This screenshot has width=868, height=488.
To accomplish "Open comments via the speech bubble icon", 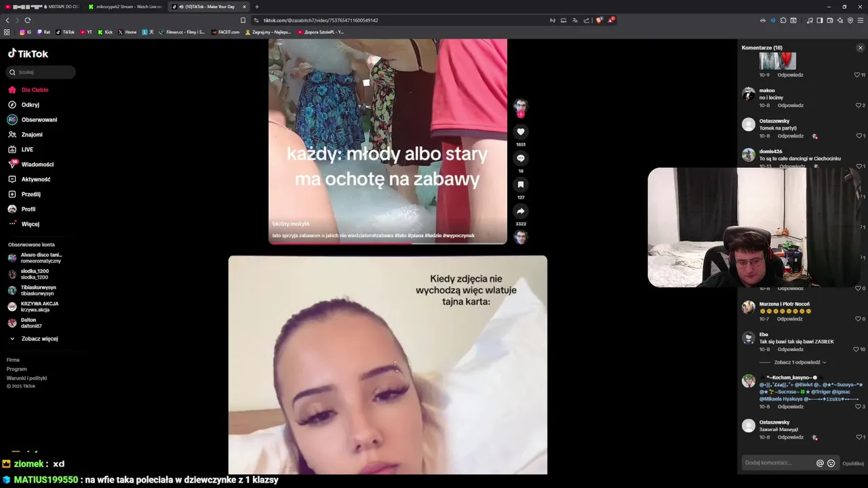I will click(x=521, y=158).
